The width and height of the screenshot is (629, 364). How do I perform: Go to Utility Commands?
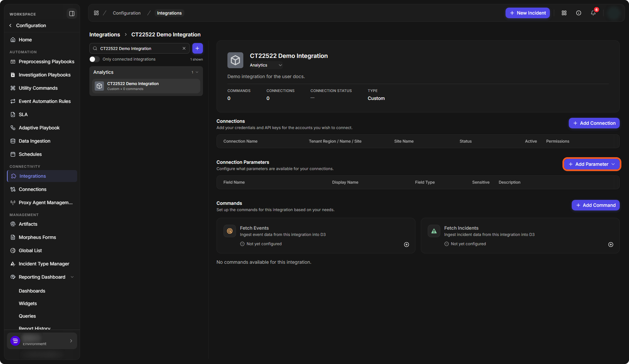(42, 88)
